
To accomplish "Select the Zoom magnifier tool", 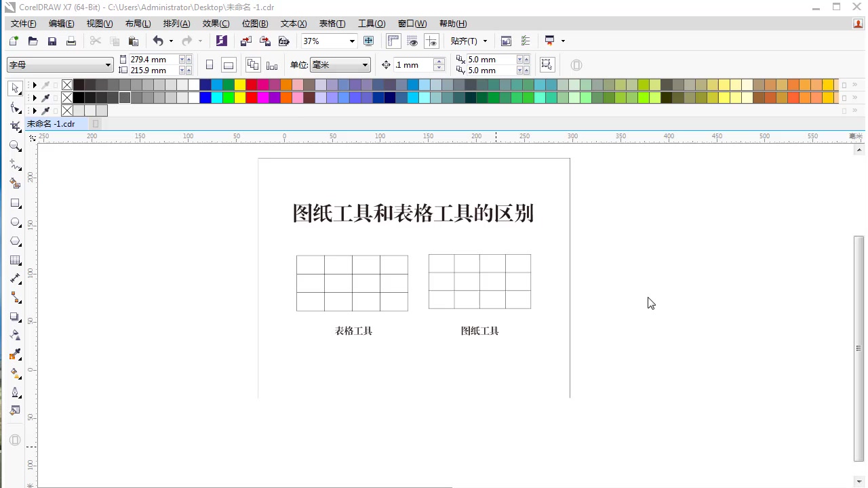I will click(x=15, y=146).
